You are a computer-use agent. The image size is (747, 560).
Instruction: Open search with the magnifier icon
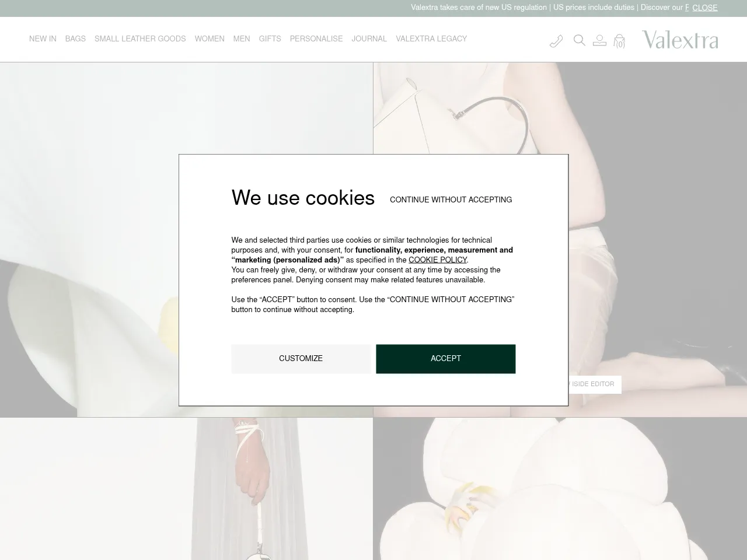pos(579,40)
